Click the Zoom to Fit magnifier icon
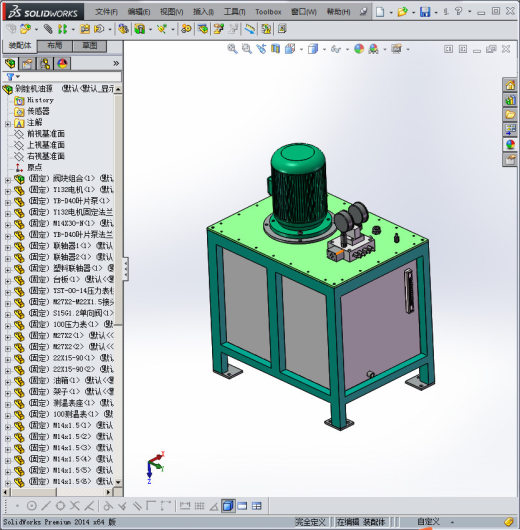The width and height of the screenshot is (520, 530). pos(232,49)
